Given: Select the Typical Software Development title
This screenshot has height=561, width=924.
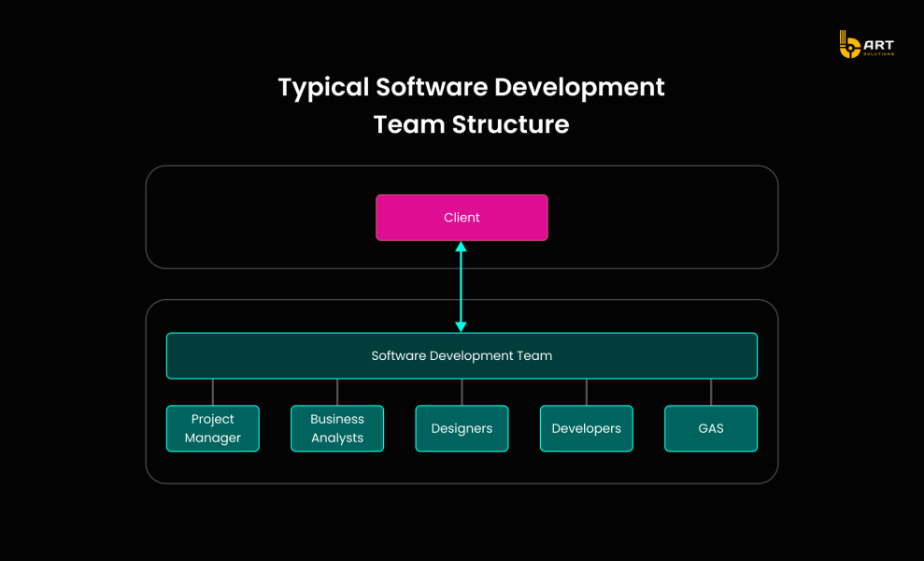Looking at the screenshot, I should click(471, 87).
